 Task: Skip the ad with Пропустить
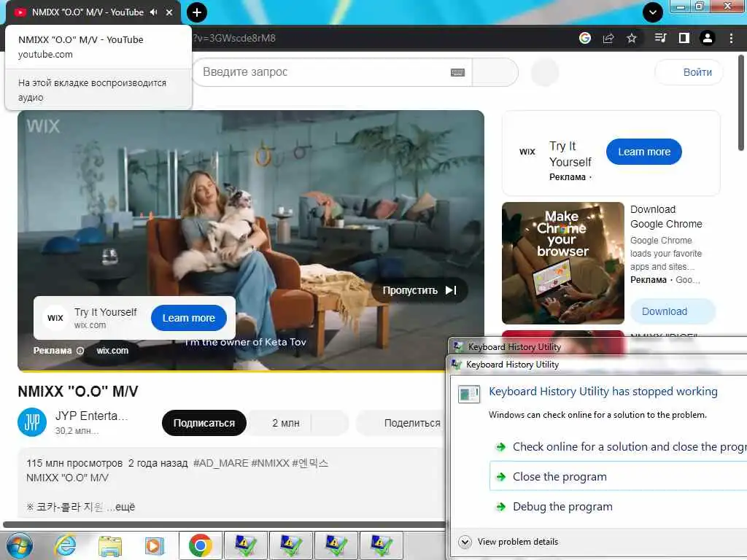419,290
